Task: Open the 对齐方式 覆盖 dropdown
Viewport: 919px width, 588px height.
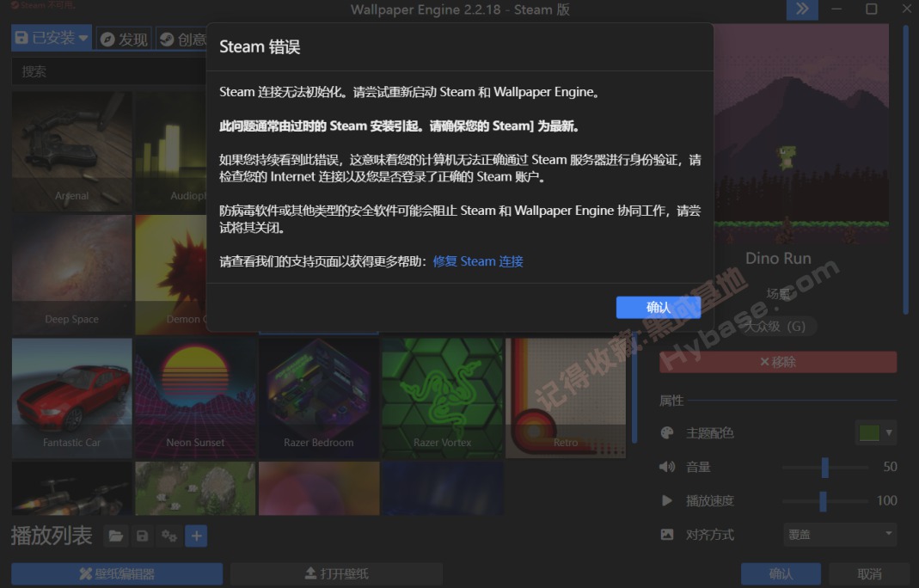Action: pyautogui.click(x=840, y=535)
